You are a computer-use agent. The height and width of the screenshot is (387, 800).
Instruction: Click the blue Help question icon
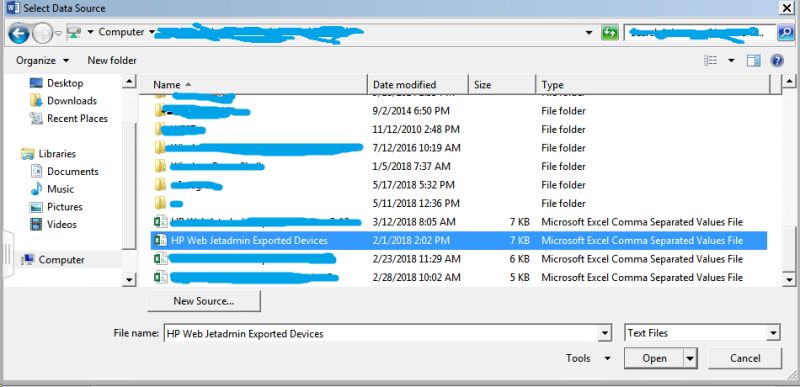coord(777,61)
